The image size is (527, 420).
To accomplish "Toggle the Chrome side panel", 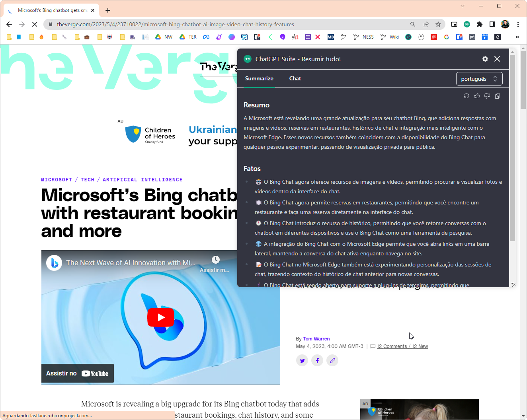I will tap(492, 24).
